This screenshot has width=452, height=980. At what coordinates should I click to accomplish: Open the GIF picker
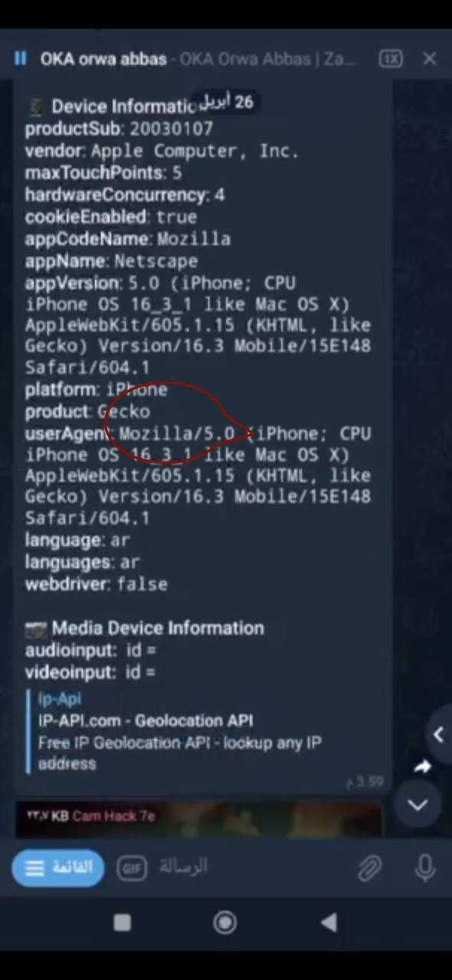tap(132, 867)
